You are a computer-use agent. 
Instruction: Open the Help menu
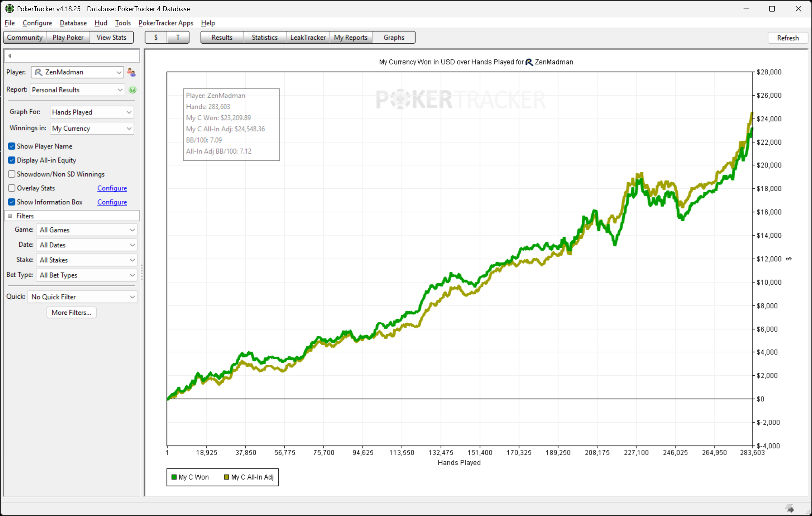click(x=208, y=23)
